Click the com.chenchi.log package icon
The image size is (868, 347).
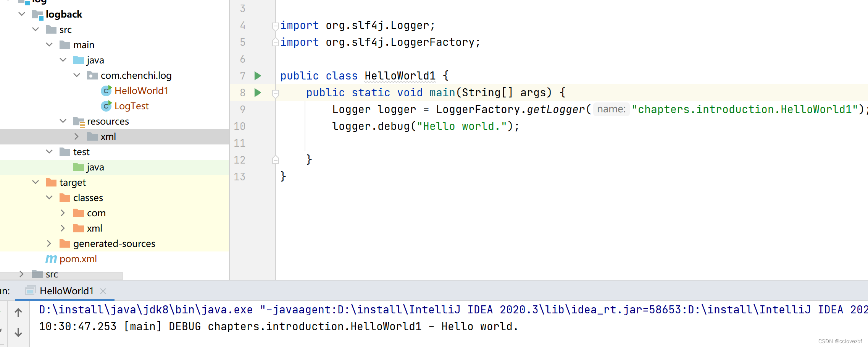[92, 76]
